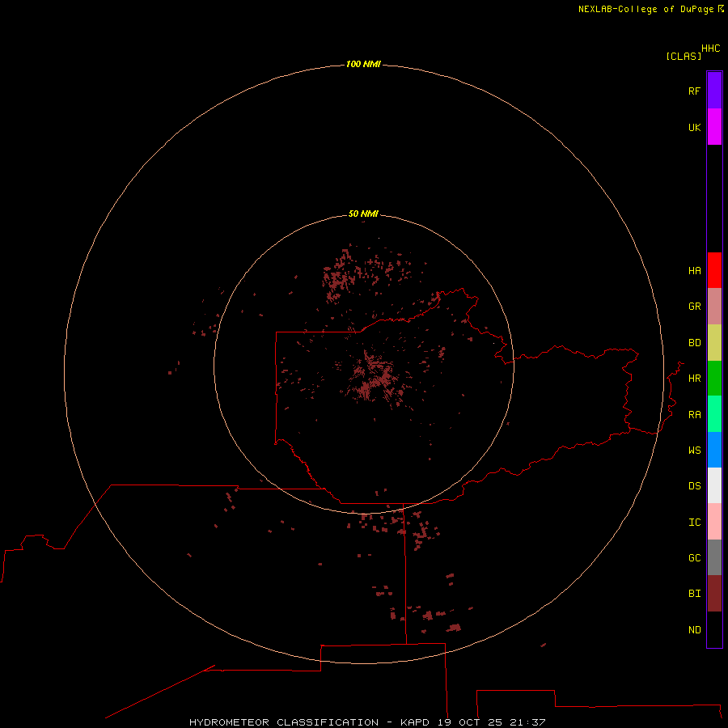Select the pink GR color swatch
This screenshot has height=728, width=728.
[x=714, y=307]
